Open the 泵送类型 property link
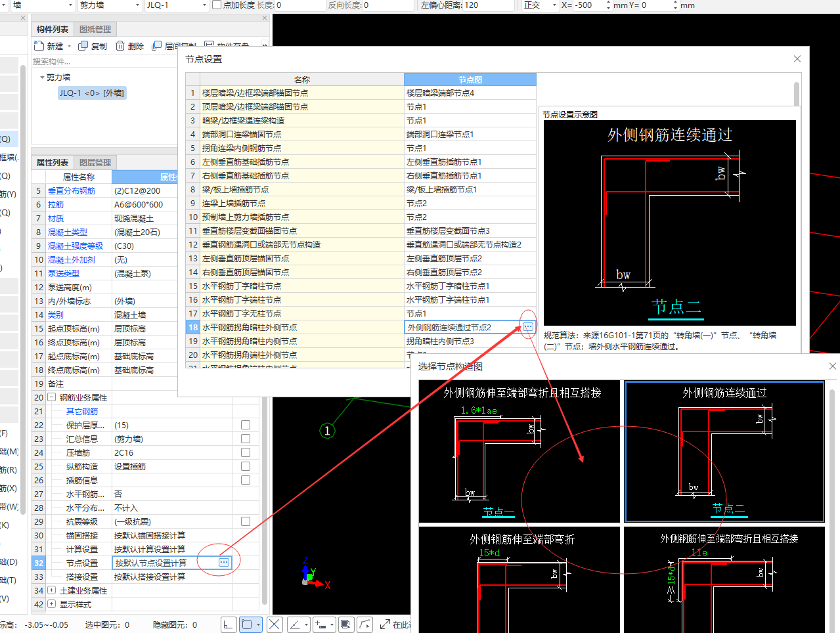Viewport: 840px width, 633px height. (64, 273)
